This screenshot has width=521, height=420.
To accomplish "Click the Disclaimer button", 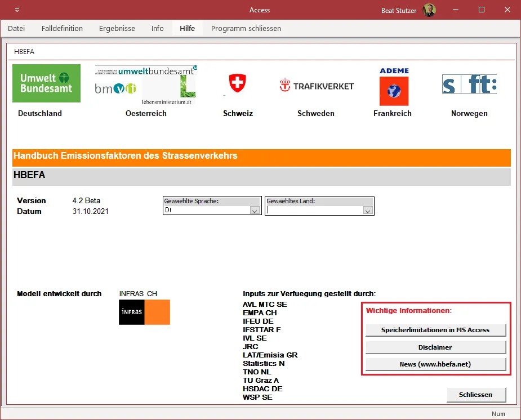I will [435, 347].
